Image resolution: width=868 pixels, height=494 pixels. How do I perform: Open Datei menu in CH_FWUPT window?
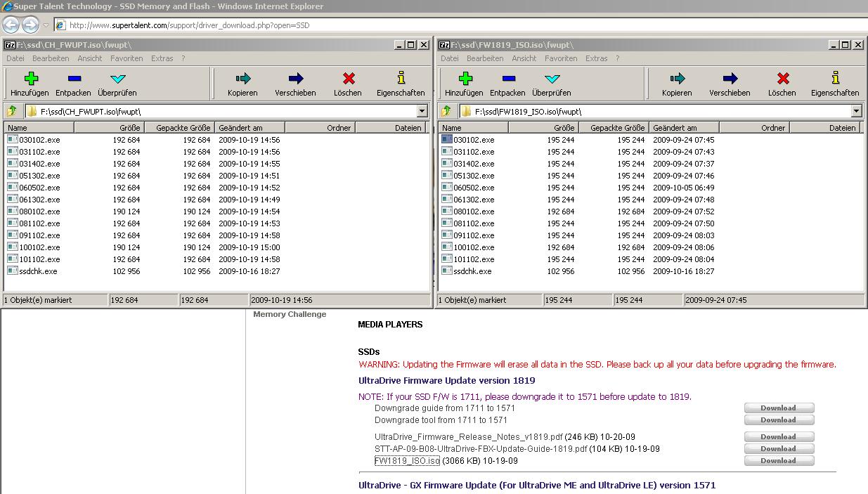15,58
